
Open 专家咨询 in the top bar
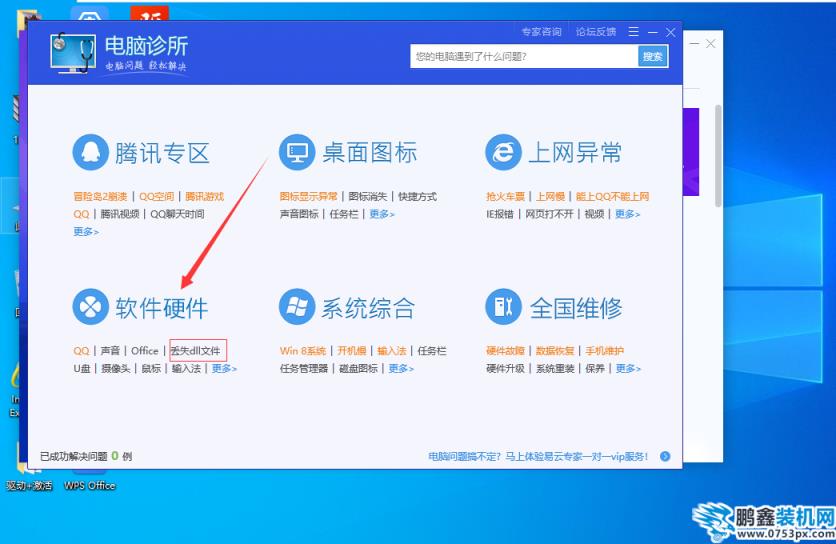click(x=541, y=32)
